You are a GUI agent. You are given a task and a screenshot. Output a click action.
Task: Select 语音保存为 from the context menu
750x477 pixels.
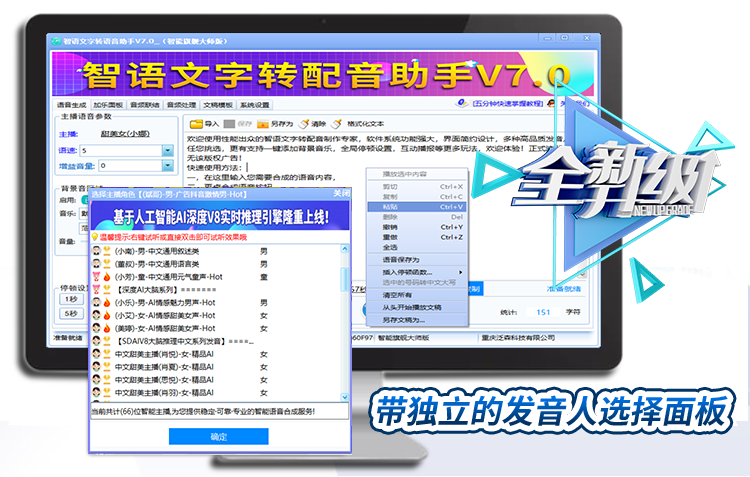point(418,259)
